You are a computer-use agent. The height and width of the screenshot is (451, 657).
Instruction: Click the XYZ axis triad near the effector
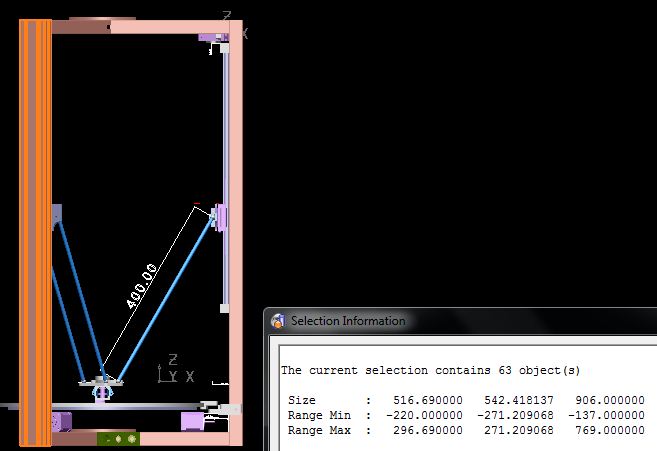tap(171, 369)
